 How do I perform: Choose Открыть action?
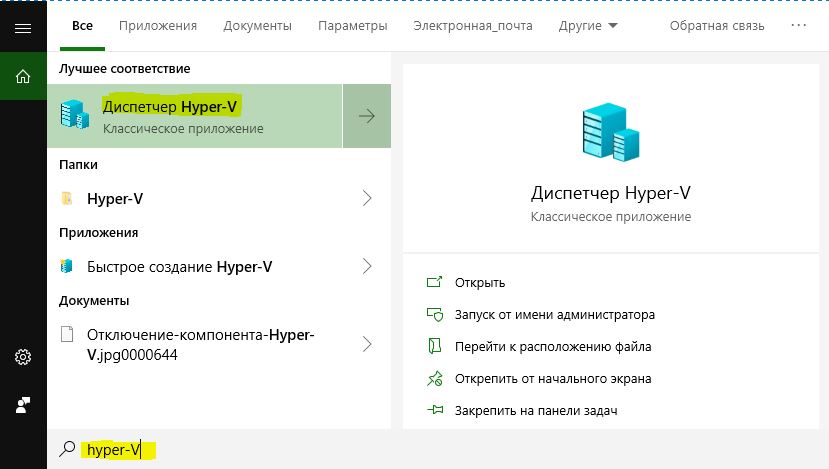[480, 283]
